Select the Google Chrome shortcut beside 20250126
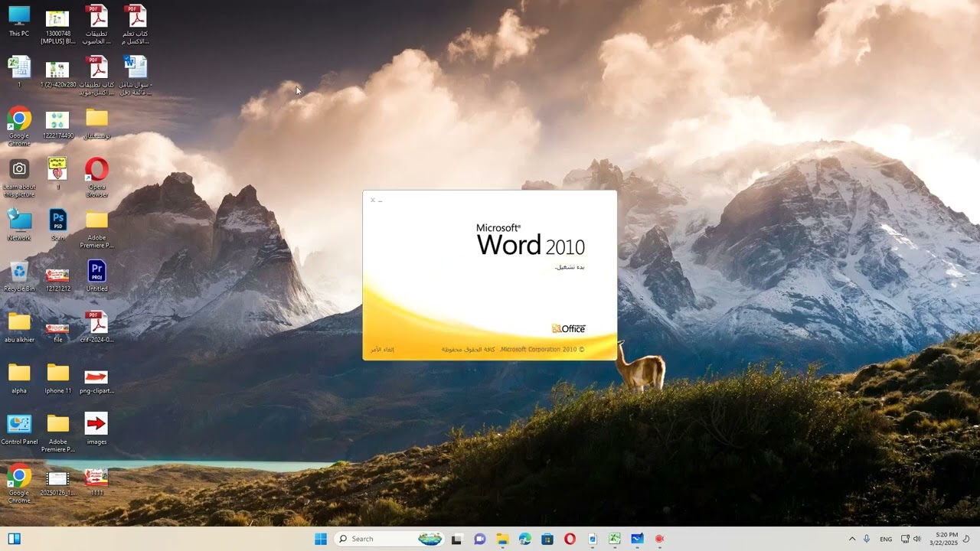 point(19,484)
